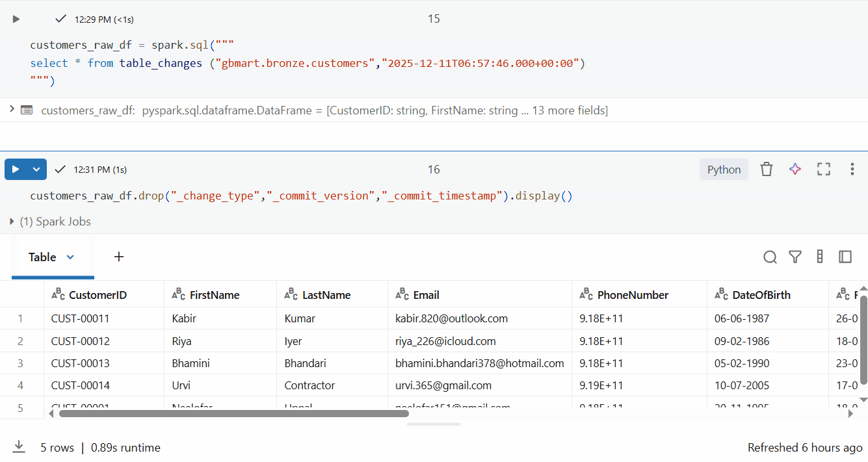Open the AI assistant sparkle icon
The height and width of the screenshot is (462, 868).
tap(795, 170)
